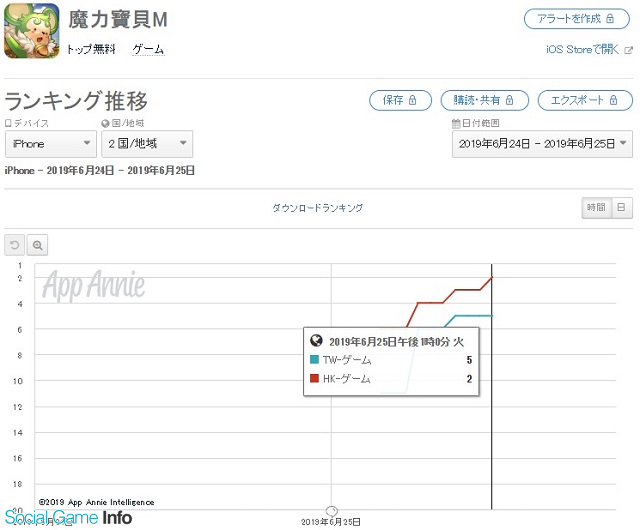The height and width of the screenshot is (530, 640).
Task: Switch chart granularity to 時間
Action: click(x=596, y=207)
